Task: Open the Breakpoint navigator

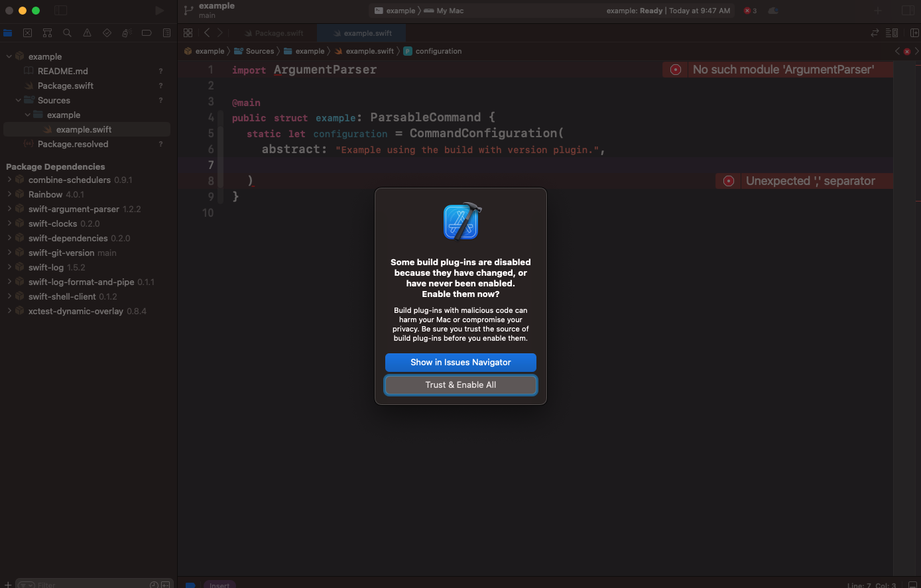Action: click(147, 33)
